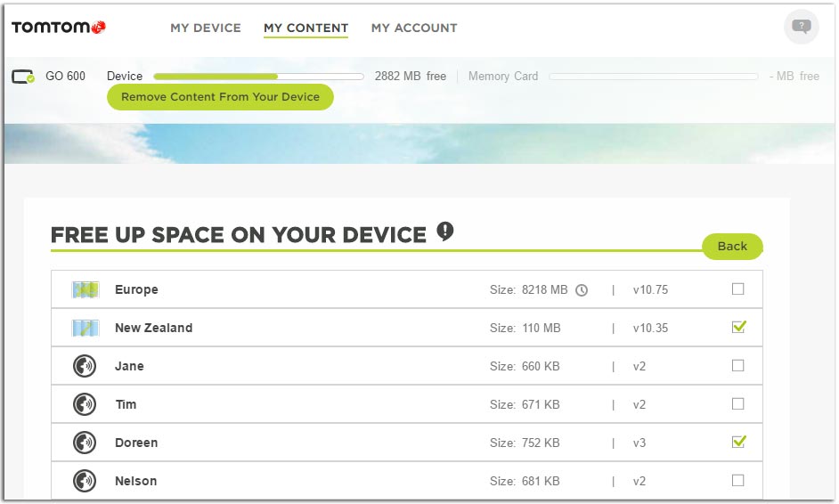
Task: Click the TomTom logo
Action: click(59, 28)
